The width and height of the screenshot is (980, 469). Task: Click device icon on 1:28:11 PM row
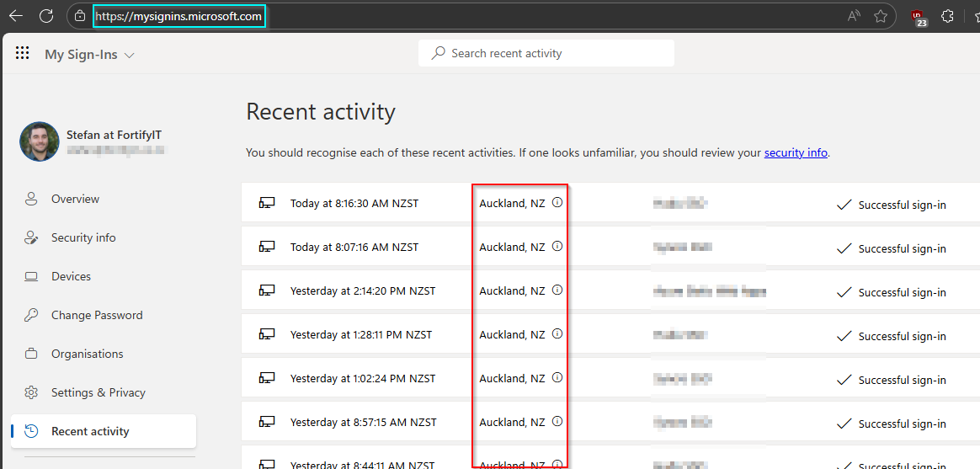[x=267, y=334]
